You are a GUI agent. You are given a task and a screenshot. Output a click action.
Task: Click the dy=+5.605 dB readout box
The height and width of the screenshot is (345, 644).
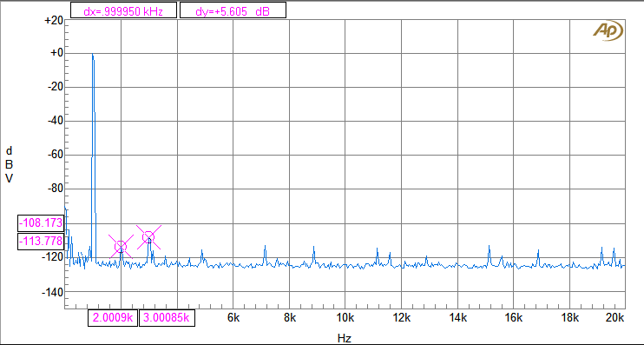point(233,10)
